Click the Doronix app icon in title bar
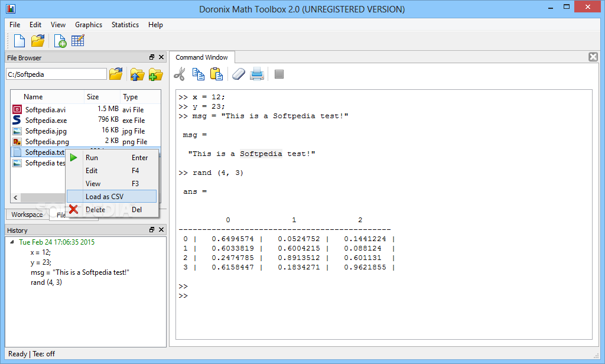 click(11, 8)
